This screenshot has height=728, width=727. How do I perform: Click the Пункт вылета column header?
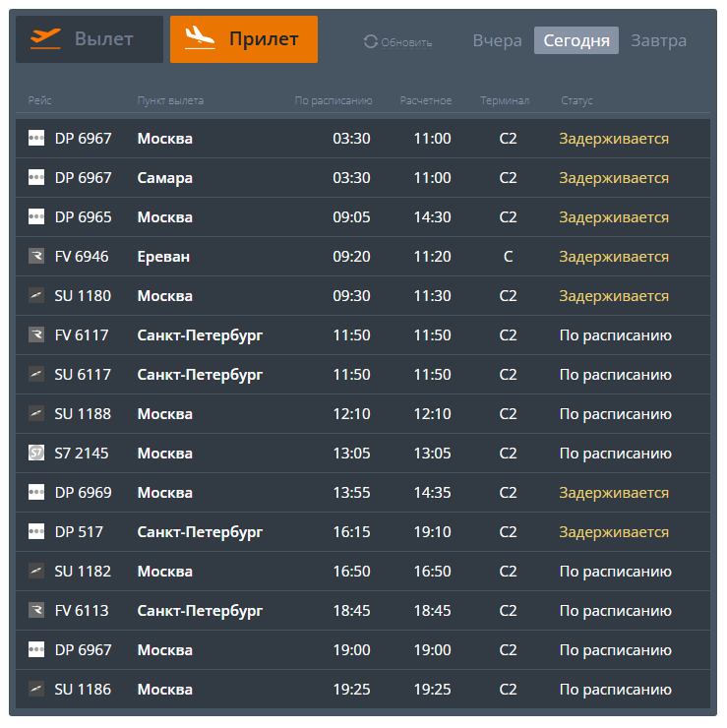click(x=170, y=100)
